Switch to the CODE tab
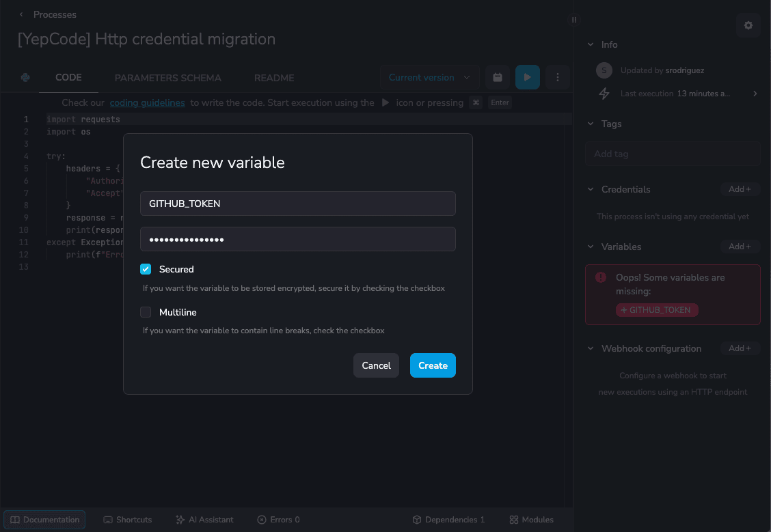This screenshot has width=771, height=532. coord(68,78)
